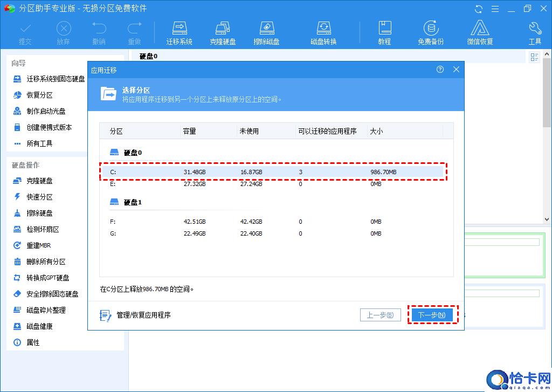
Task: Select the C: partition row
Action: coord(273,172)
